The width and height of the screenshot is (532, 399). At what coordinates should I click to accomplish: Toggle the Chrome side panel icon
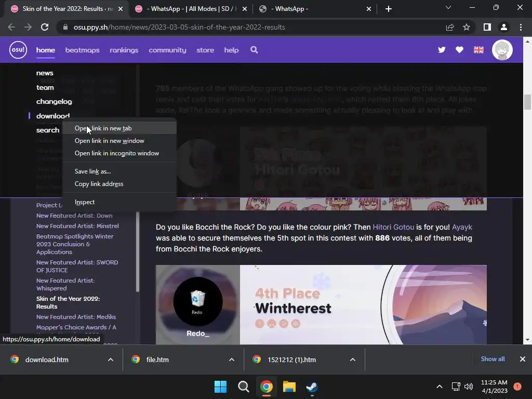pyautogui.click(x=487, y=27)
